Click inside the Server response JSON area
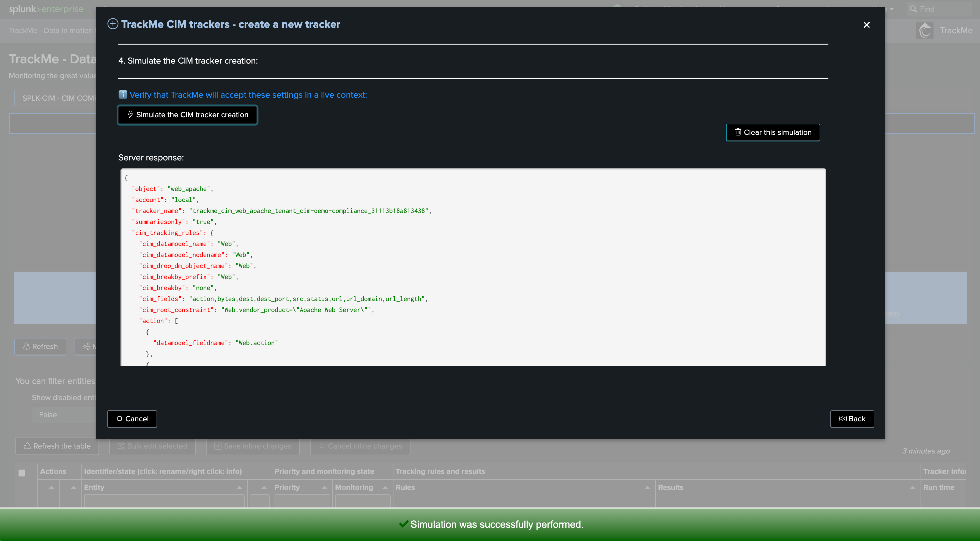980x541 pixels. click(x=473, y=267)
